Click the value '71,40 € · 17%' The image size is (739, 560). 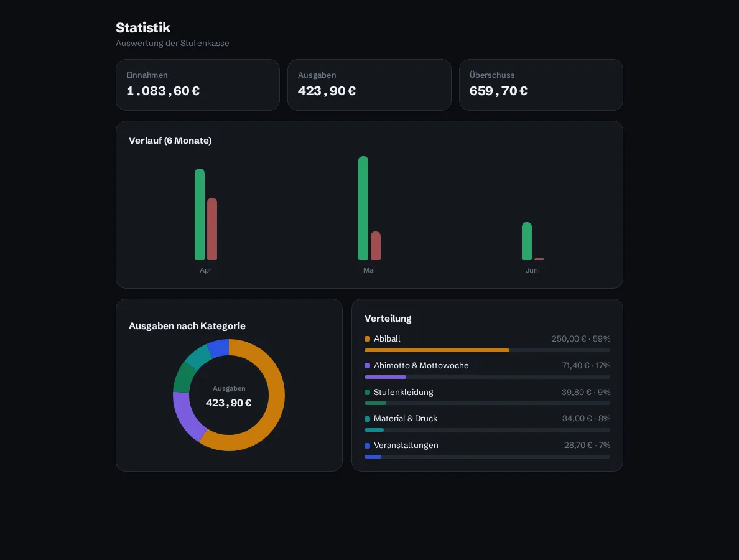click(x=586, y=366)
